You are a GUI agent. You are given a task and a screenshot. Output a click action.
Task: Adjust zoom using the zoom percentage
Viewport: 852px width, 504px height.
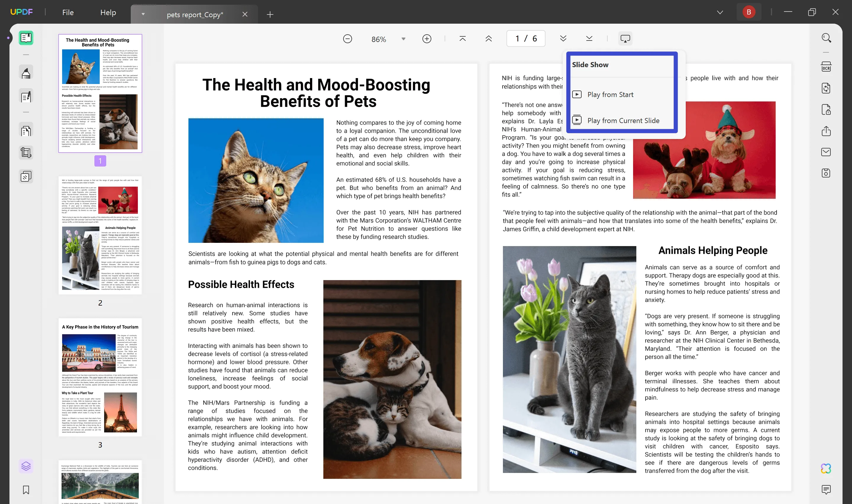click(379, 38)
